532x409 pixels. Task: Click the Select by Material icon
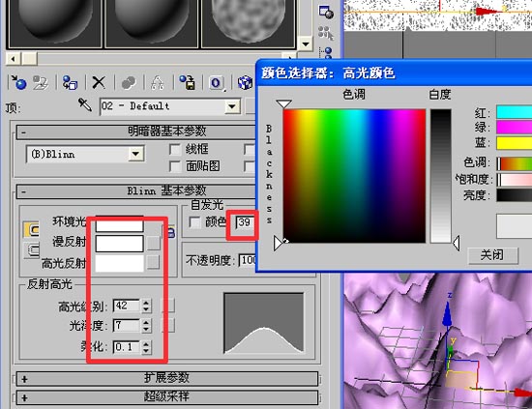(x=326, y=33)
